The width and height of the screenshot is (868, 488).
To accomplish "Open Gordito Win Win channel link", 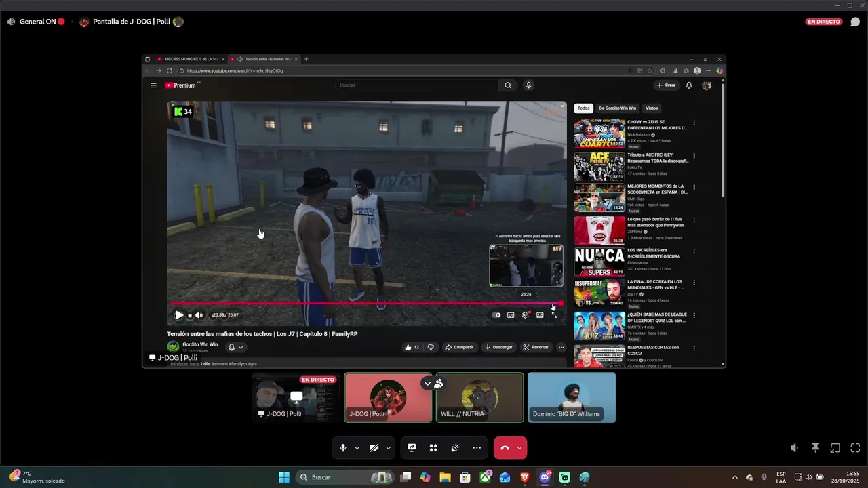I will pyautogui.click(x=200, y=344).
